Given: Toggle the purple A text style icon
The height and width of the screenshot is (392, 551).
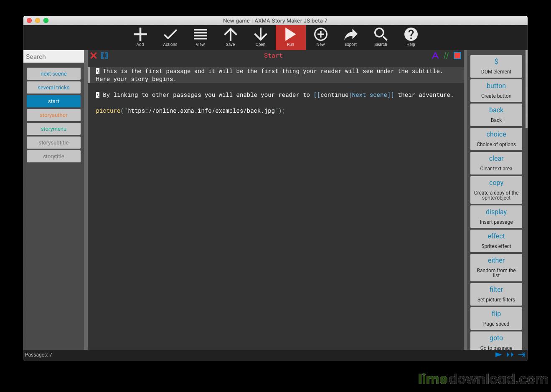Looking at the screenshot, I should tap(435, 56).
